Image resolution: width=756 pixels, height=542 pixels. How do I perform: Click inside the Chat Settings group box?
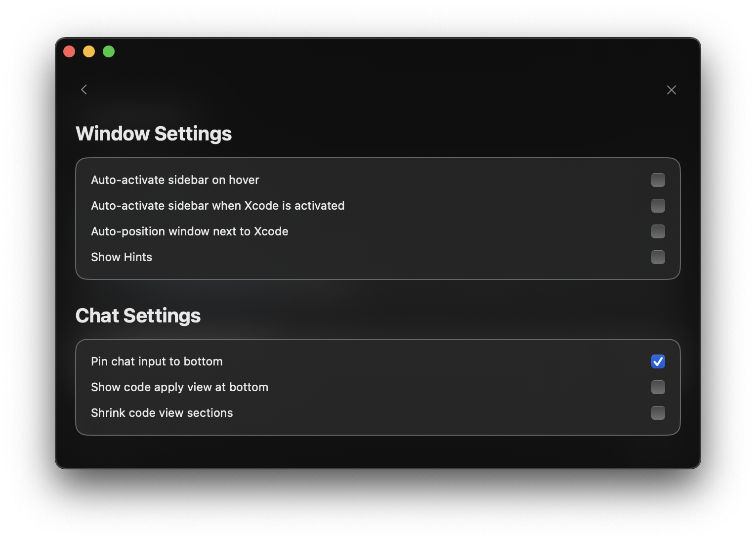point(378,387)
